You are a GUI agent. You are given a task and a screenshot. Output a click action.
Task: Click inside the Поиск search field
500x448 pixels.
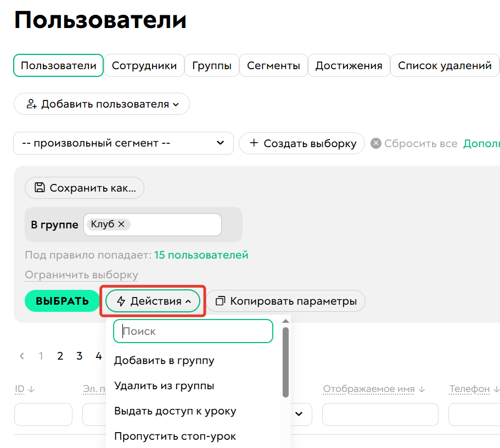click(193, 331)
